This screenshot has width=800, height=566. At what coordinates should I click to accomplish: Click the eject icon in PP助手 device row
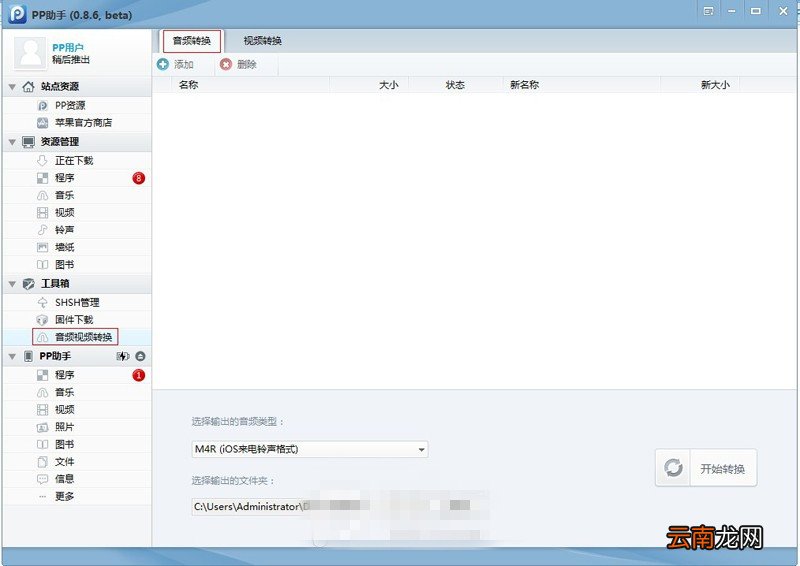(140, 356)
